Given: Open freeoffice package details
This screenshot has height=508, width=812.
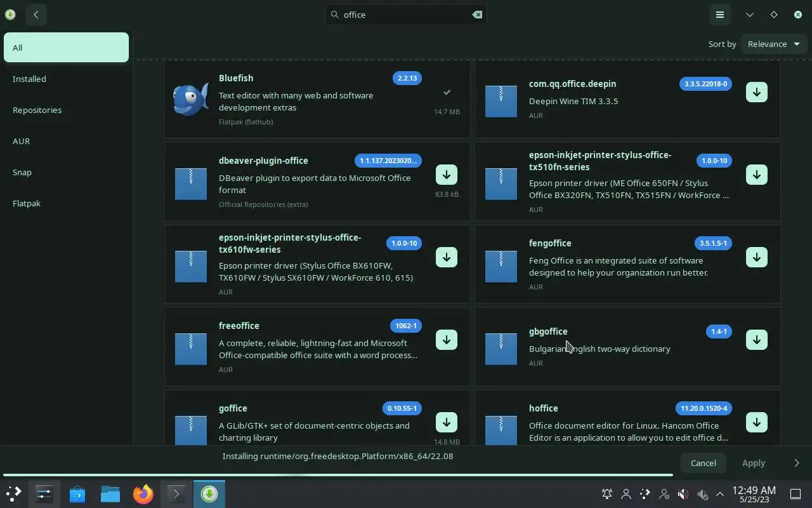Looking at the screenshot, I should [x=239, y=326].
